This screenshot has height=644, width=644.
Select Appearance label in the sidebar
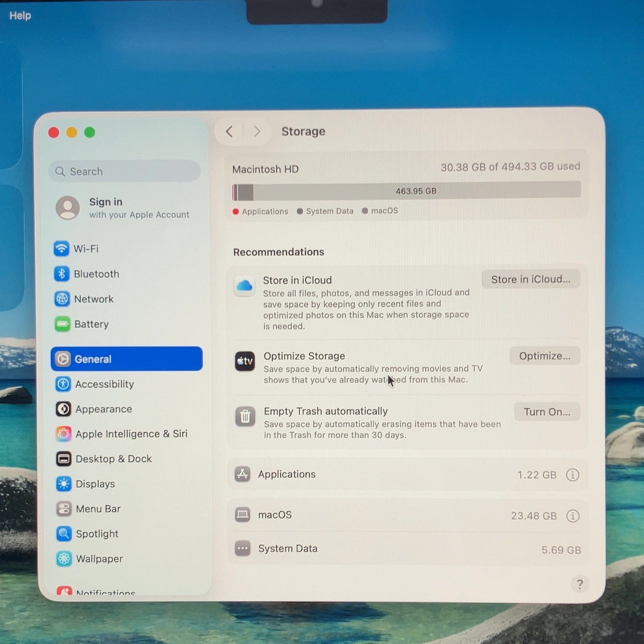coord(104,409)
